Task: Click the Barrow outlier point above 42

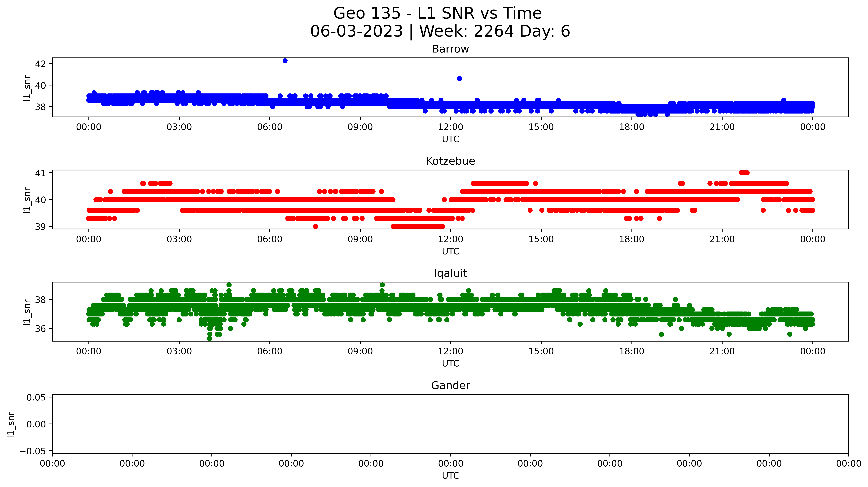Action: [285, 61]
